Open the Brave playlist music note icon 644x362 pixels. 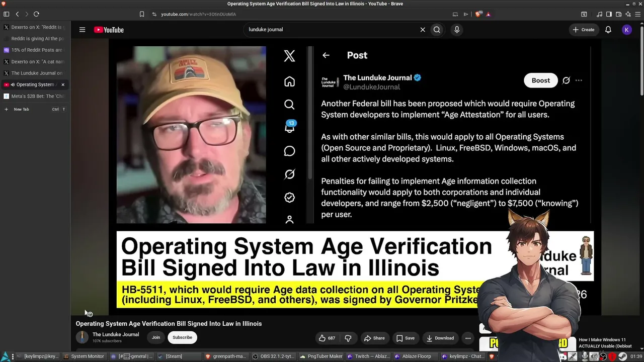[x=599, y=14]
